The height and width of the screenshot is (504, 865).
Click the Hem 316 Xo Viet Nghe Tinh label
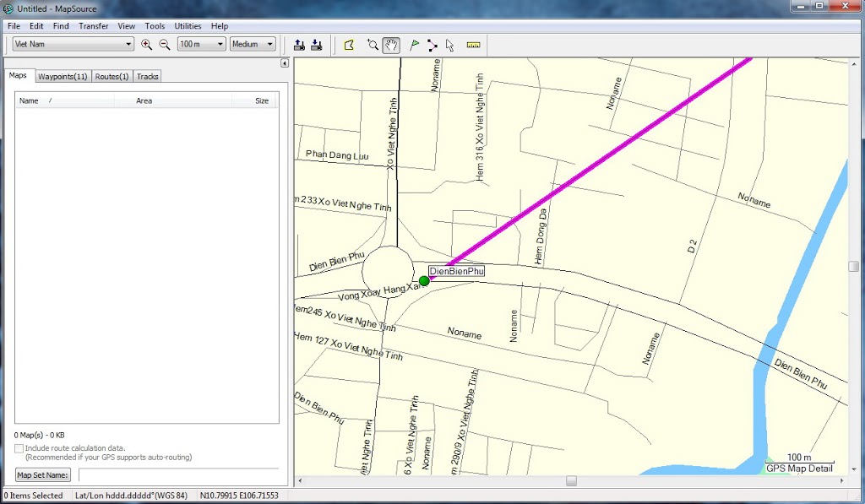pos(480,127)
